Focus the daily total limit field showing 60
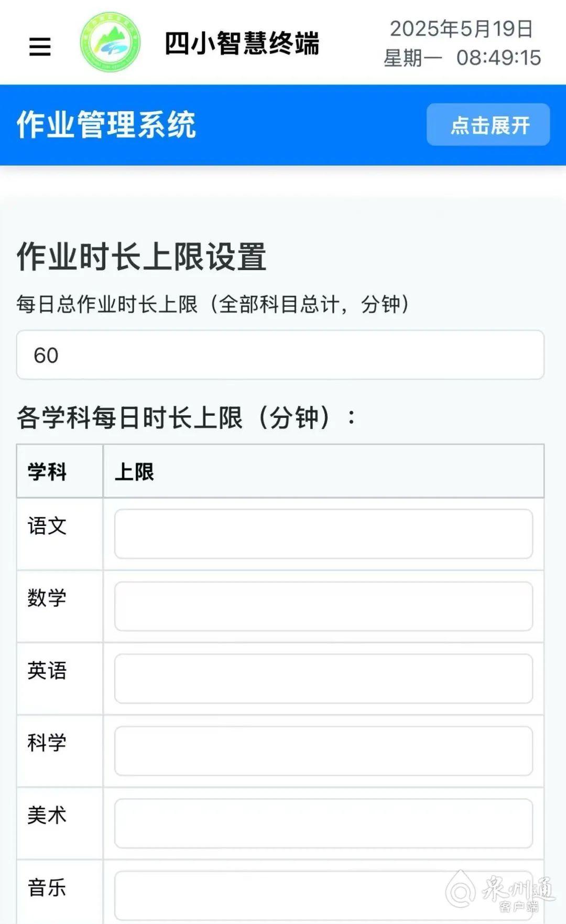 coord(280,355)
